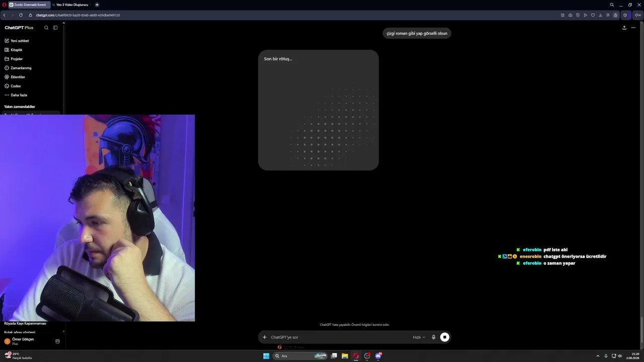
Task: Switch to the Veo 3 Video Oluşturucu tab
Action: click(72, 5)
